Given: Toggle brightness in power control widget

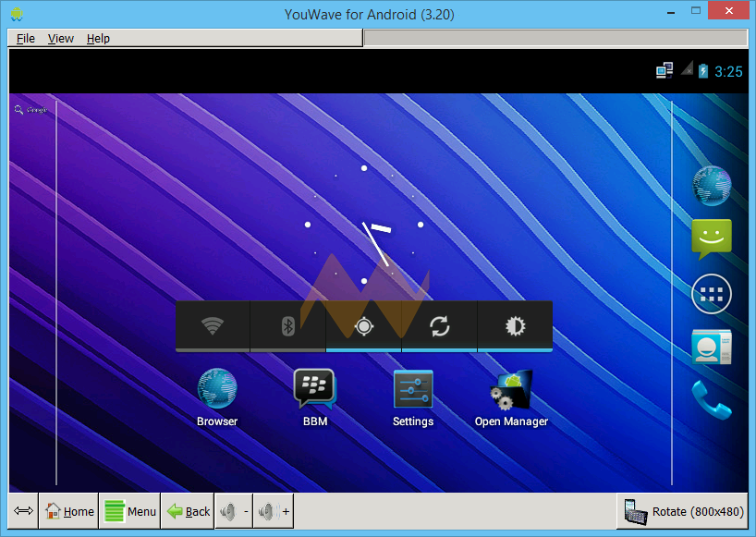Looking at the screenshot, I should 515,326.
